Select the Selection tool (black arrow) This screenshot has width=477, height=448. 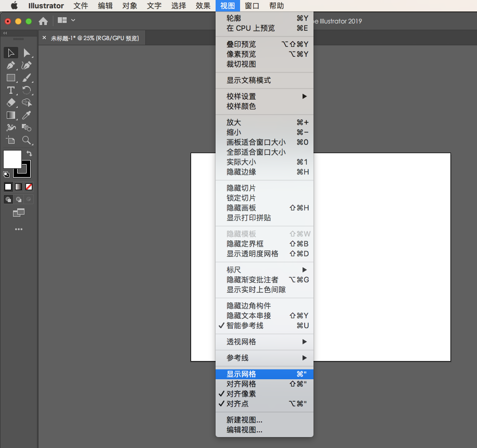point(11,53)
